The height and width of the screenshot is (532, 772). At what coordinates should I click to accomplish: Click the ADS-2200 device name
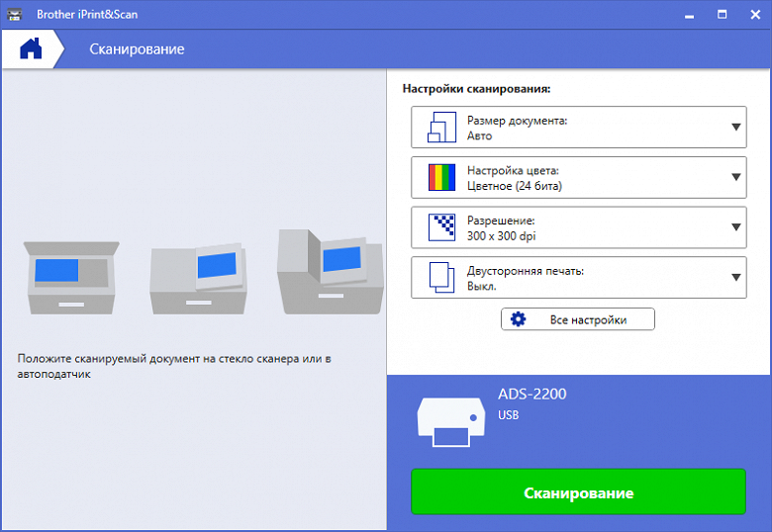(532, 394)
